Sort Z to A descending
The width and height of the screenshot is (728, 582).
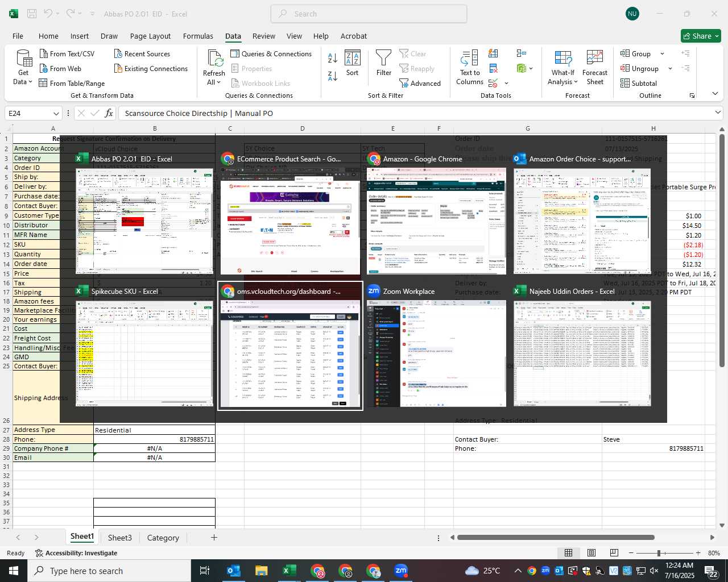[333, 75]
